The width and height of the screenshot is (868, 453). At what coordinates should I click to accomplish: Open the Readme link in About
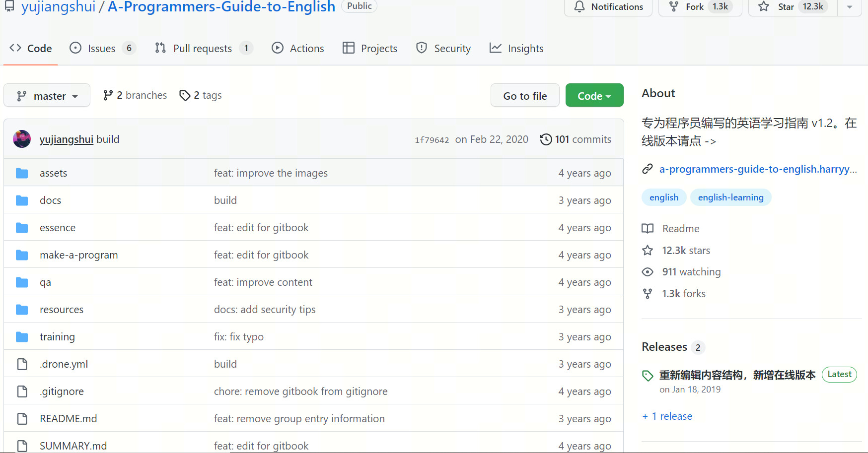tap(681, 229)
